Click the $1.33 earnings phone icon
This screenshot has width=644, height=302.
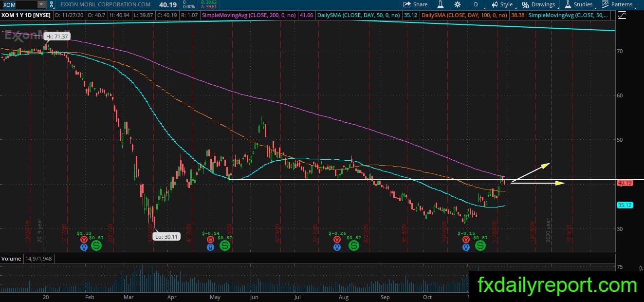point(84,239)
